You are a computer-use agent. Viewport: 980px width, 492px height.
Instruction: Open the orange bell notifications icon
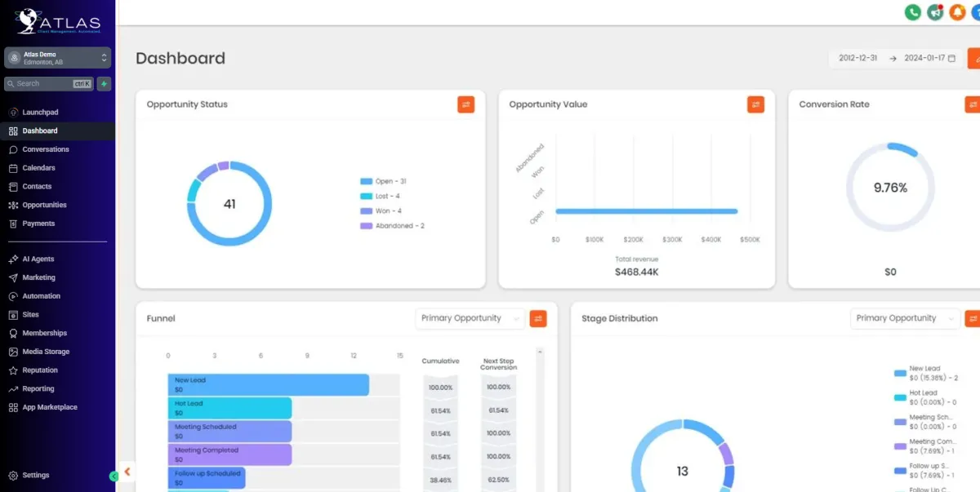tap(957, 12)
